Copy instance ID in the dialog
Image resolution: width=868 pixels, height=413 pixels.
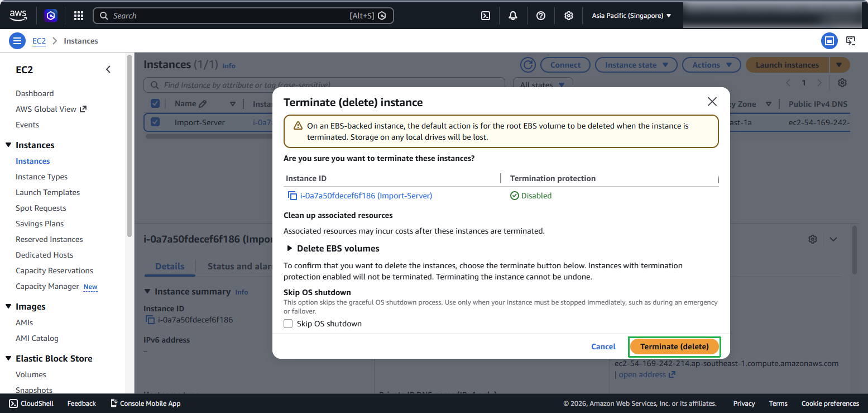click(x=292, y=196)
